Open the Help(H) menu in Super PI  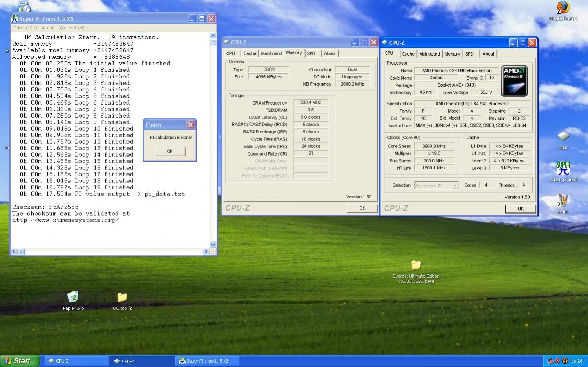77,28
